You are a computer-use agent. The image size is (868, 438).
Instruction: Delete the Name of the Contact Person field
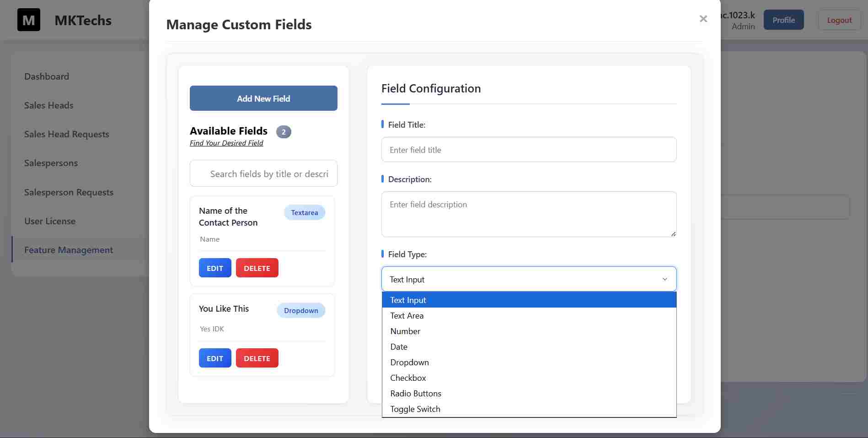pos(257,268)
